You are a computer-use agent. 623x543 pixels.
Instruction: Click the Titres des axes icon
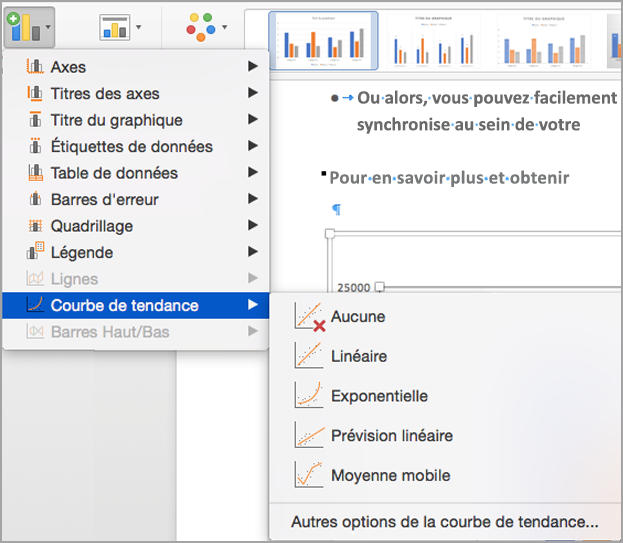click(x=35, y=93)
